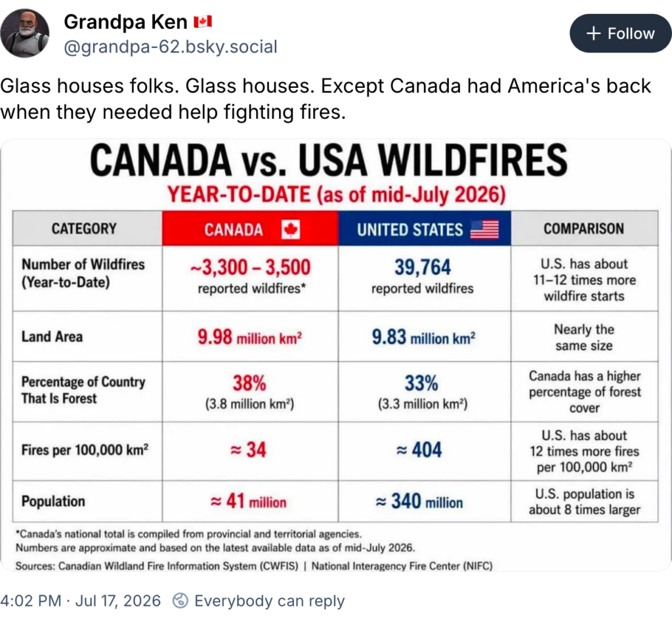Click the red CANADA column header
Viewport: 672px width, 619px height.
click(250, 228)
